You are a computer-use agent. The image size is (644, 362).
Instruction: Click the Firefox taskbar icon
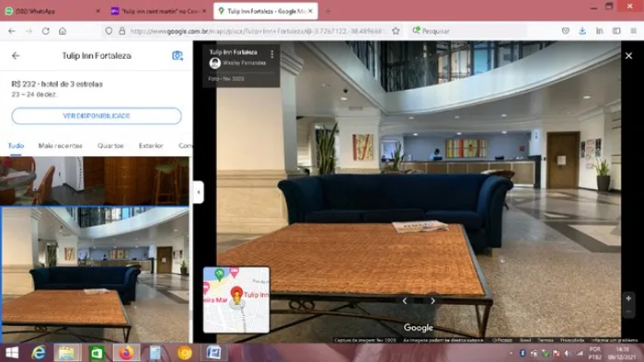(x=127, y=353)
